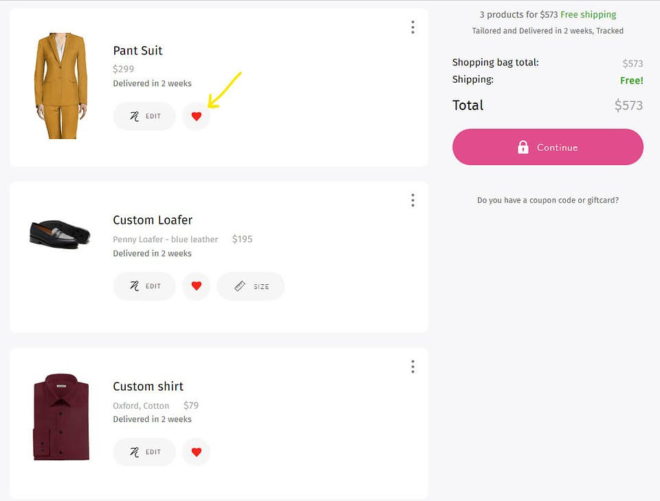Toggle the heart favorite on Custom Loafer
The image size is (660, 501).
196,286
